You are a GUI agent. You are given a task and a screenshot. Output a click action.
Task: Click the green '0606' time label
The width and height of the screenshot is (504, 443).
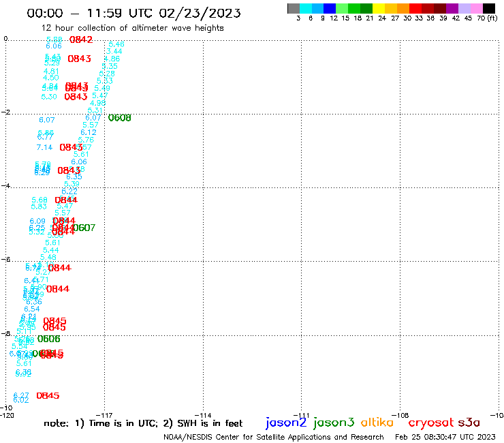[49, 339]
